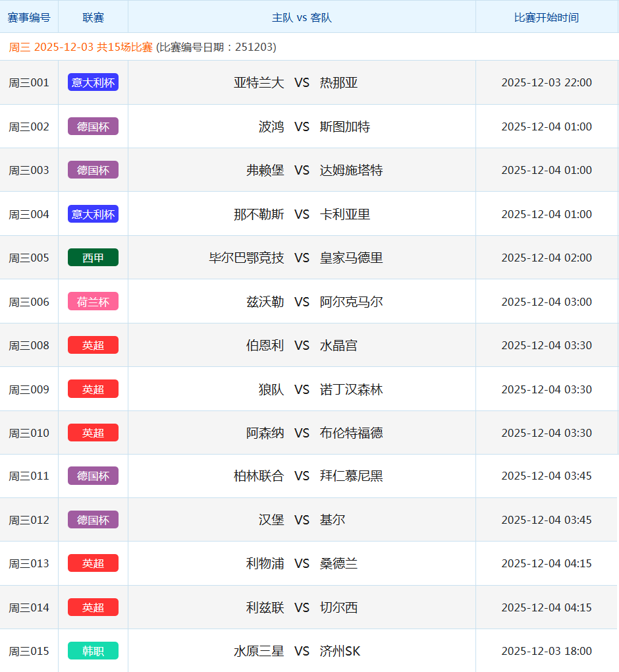Click the team name 拜仁慕尼黑
This screenshot has width=619, height=672.
point(351,476)
